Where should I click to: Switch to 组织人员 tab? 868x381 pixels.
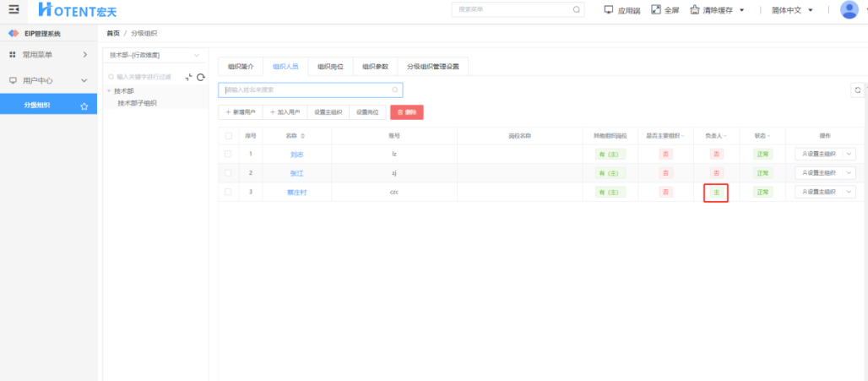pos(285,67)
